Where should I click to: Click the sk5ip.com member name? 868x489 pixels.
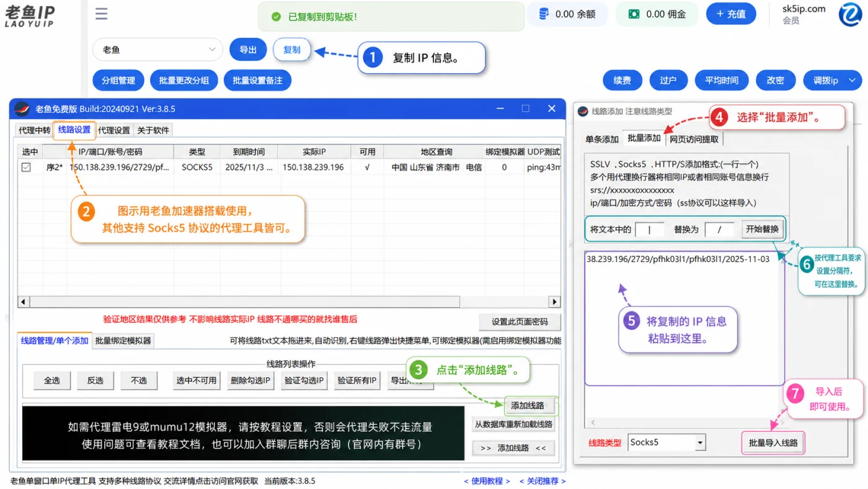tap(804, 9)
